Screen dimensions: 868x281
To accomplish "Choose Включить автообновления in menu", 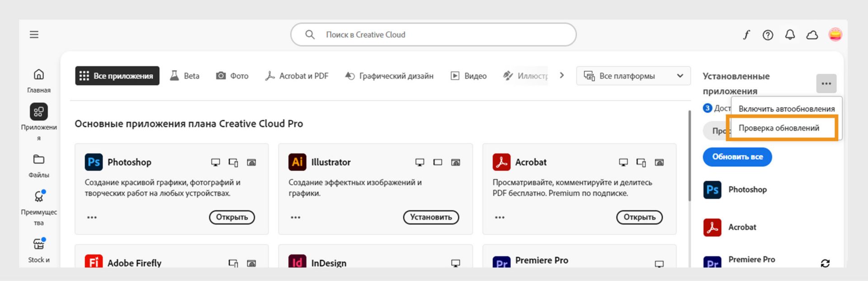I will coord(786,109).
